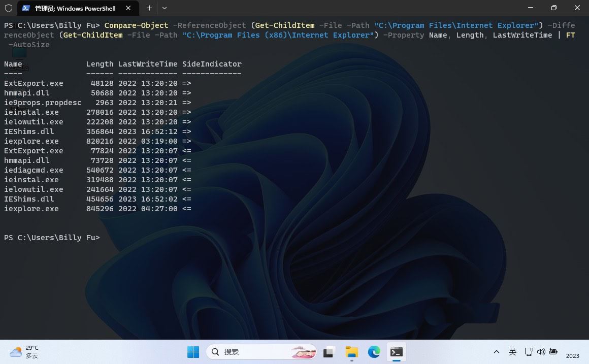Launch Microsoft Edge from the taskbar
This screenshot has height=364, width=589.
pyautogui.click(x=374, y=352)
